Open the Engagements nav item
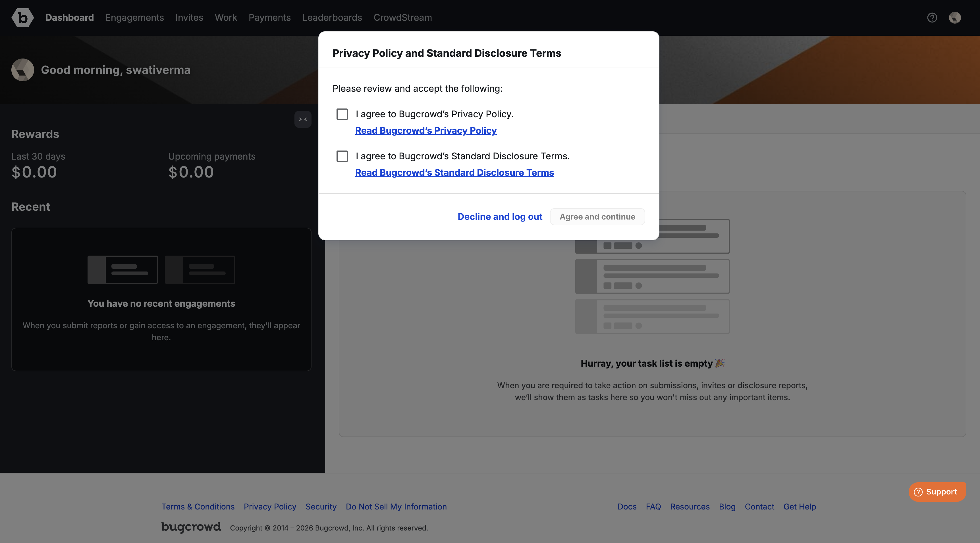Image resolution: width=980 pixels, height=543 pixels. point(135,18)
